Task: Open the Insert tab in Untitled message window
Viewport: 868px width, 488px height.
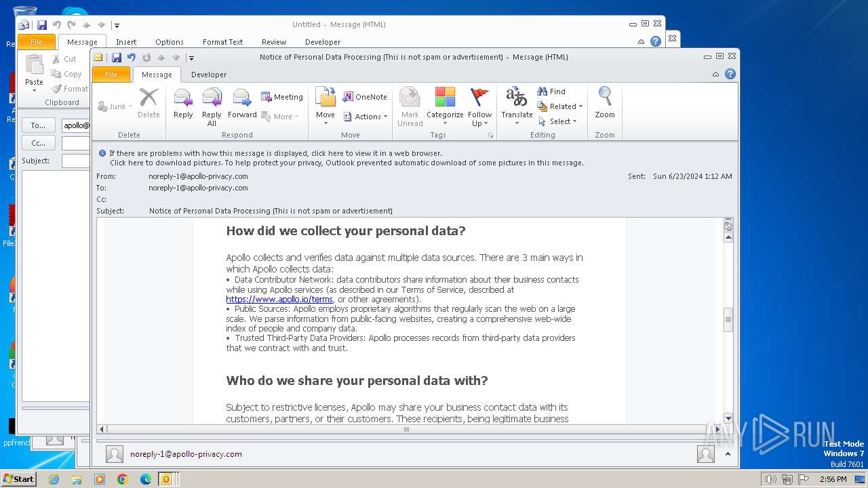Action: [126, 42]
